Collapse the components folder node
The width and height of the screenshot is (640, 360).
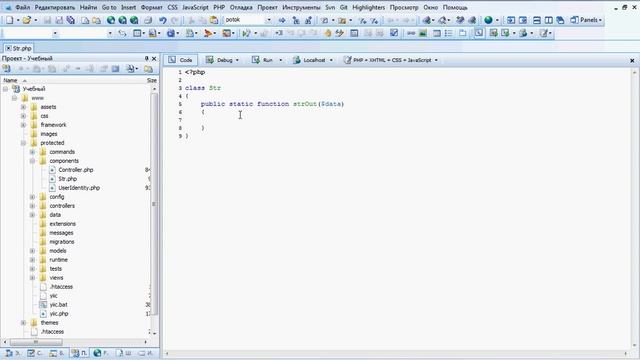[32, 161]
